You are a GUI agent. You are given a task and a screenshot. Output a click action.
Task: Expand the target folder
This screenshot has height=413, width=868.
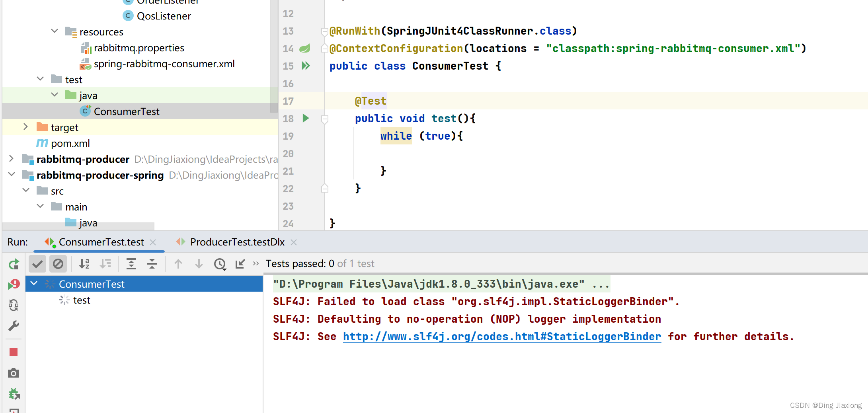[26, 127]
